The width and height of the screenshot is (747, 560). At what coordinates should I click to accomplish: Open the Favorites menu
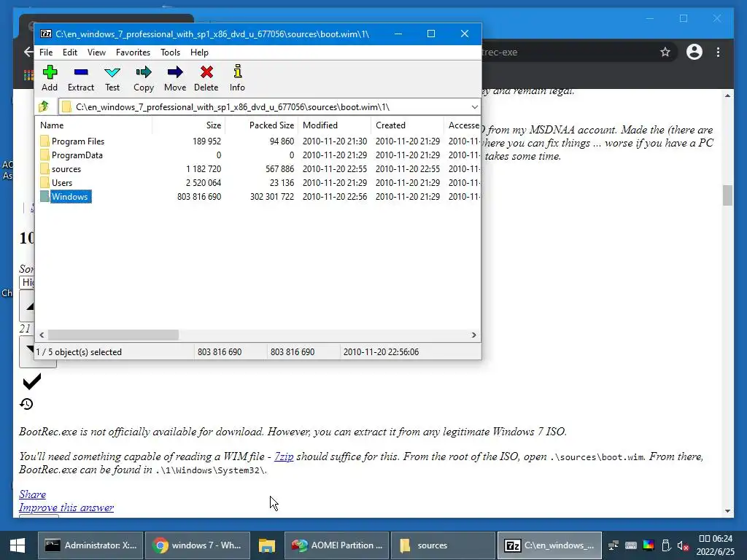pos(133,52)
